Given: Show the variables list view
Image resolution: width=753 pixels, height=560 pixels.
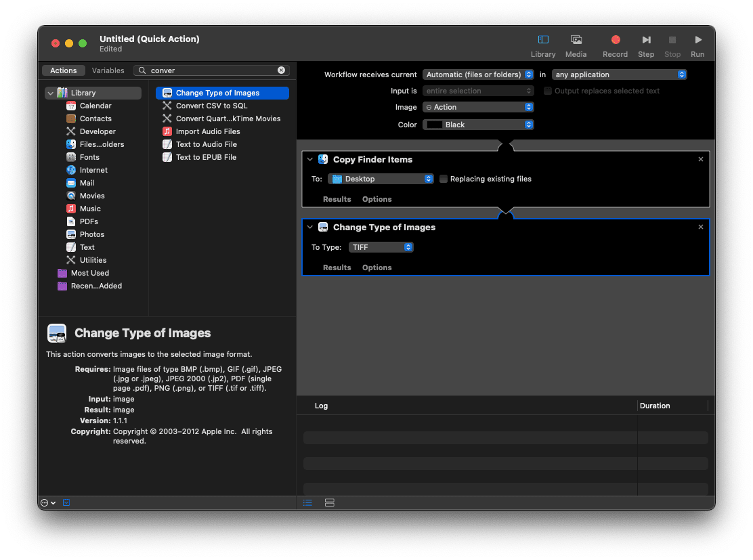Looking at the screenshot, I should click(x=329, y=503).
